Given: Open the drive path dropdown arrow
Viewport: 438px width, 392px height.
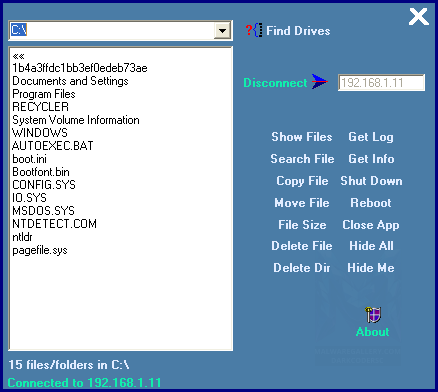Looking at the screenshot, I should point(222,31).
